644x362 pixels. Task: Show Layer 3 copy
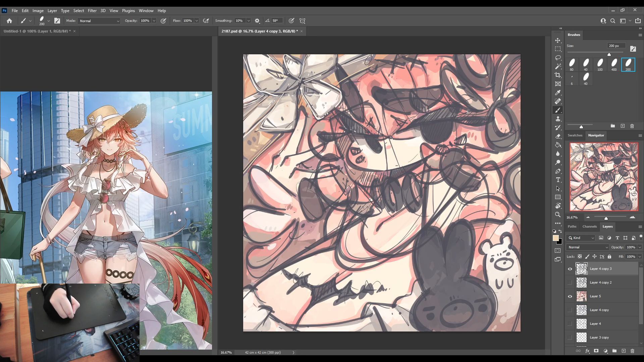pos(570,338)
